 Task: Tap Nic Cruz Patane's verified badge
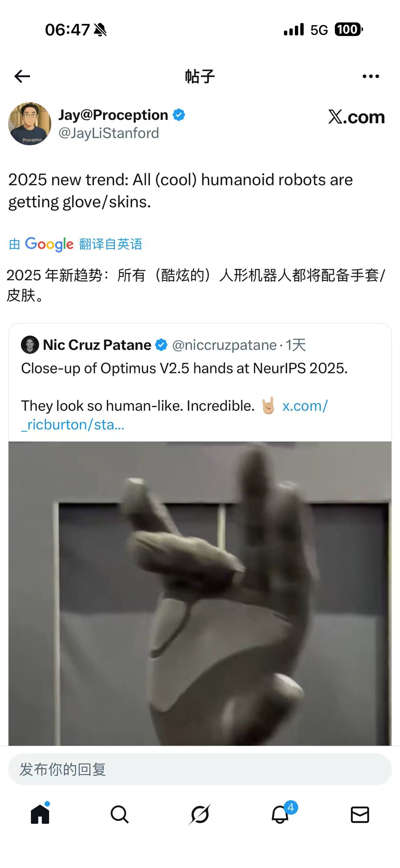[x=161, y=345]
